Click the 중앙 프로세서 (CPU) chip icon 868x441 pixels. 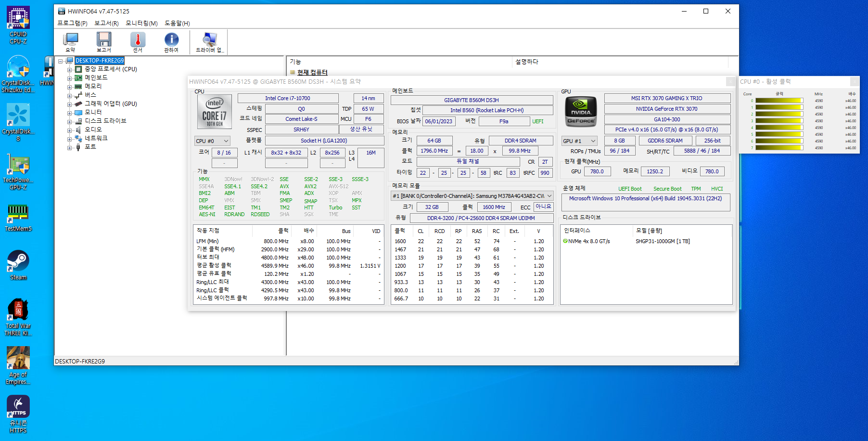(x=78, y=69)
